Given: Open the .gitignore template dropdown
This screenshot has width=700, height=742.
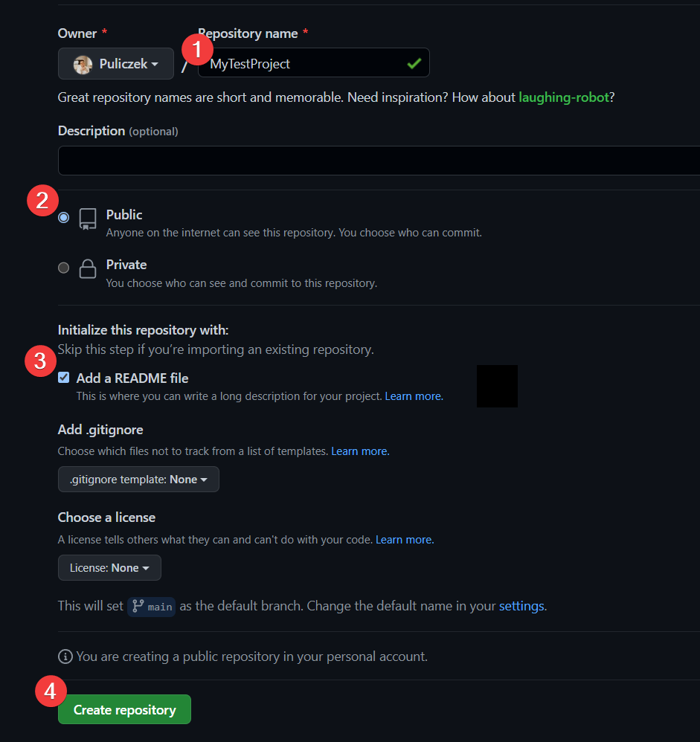Looking at the screenshot, I should click(x=138, y=479).
